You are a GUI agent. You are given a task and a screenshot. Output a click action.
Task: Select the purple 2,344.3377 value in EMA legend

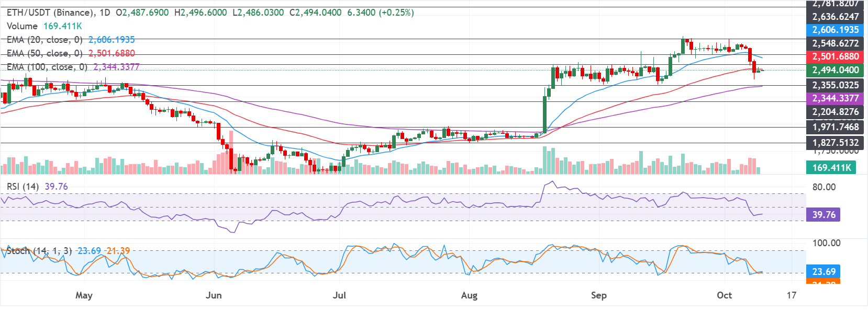click(x=116, y=67)
